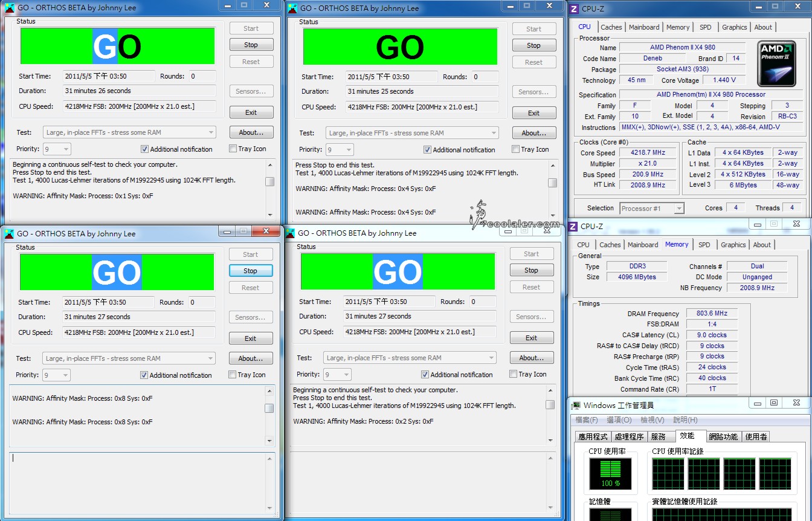
Task: Click CPU-Z title icon on memory timings window
Action: tap(573, 226)
